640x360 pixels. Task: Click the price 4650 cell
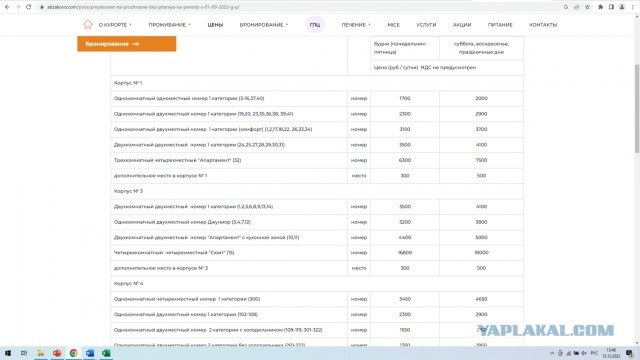pyautogui.click(x=482, y=299)
